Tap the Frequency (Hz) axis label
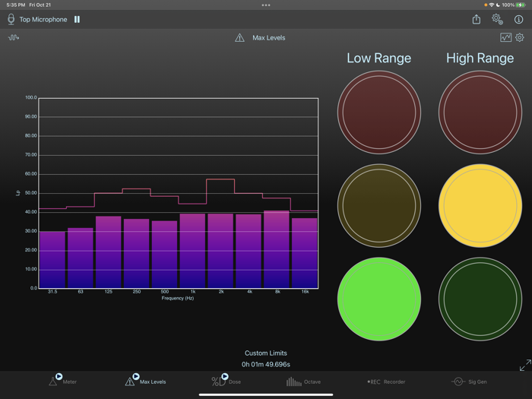This screenshot has width=532, height=399. pyautogui.click(x=177, y=298)
